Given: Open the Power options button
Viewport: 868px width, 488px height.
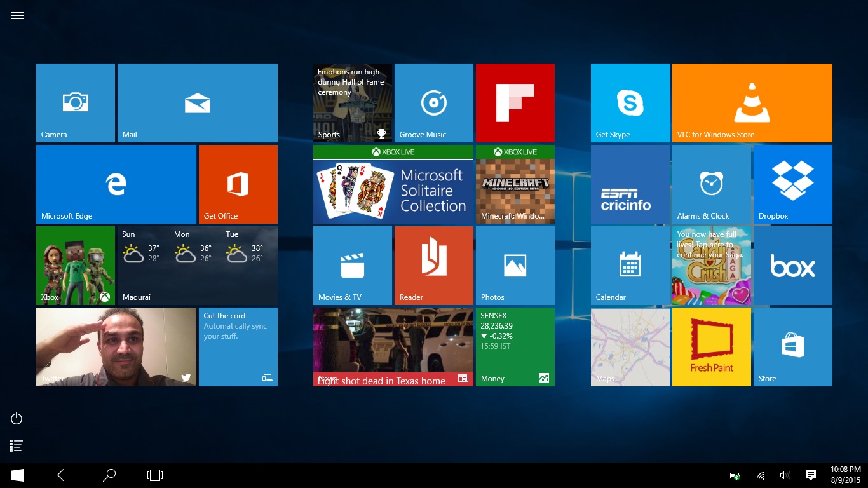Looking at the screenshot, I should click(17, 418).
